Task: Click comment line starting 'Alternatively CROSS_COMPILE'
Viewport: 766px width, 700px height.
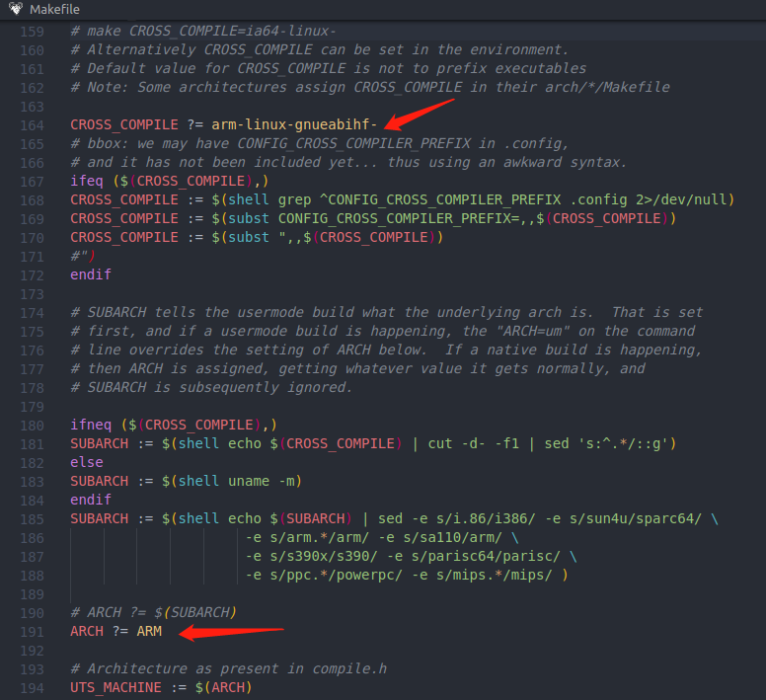Action: (320, 49)
